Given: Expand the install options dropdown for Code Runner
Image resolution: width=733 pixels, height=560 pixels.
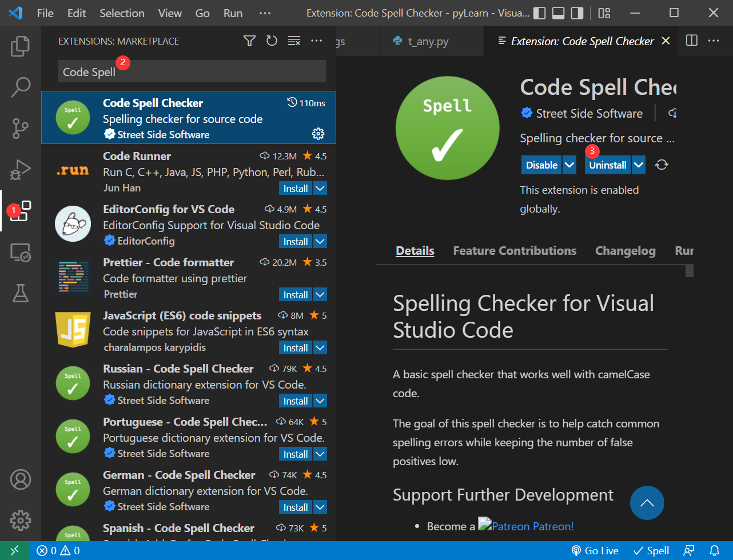Looking at the screenshot, I should click(x=320, y=188).
